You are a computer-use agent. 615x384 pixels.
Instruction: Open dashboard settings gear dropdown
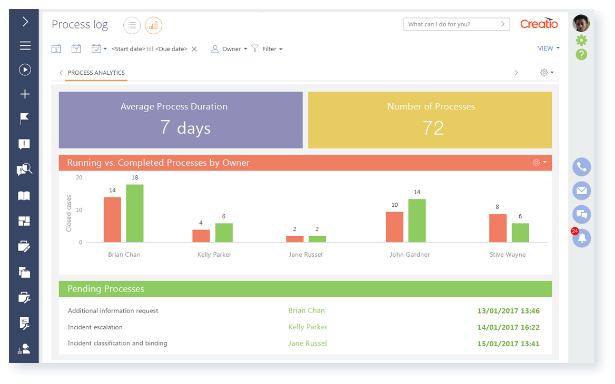(547, 73)
